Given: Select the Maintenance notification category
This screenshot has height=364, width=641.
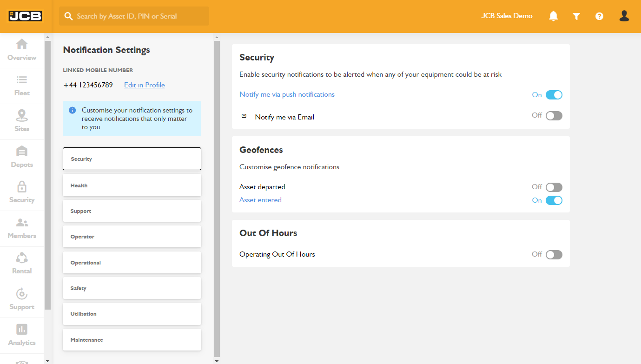Looking at the screenshot, I should 132,340.
